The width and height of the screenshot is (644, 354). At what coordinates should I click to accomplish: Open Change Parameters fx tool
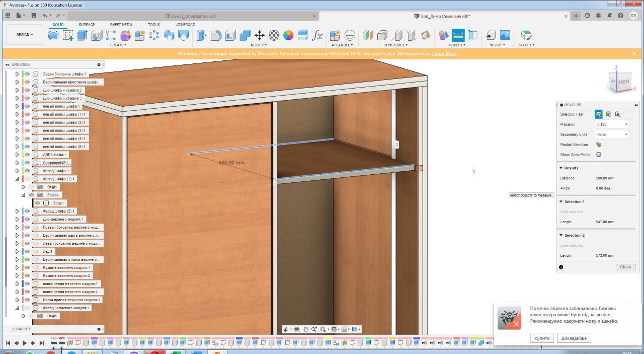pos(317,35)
